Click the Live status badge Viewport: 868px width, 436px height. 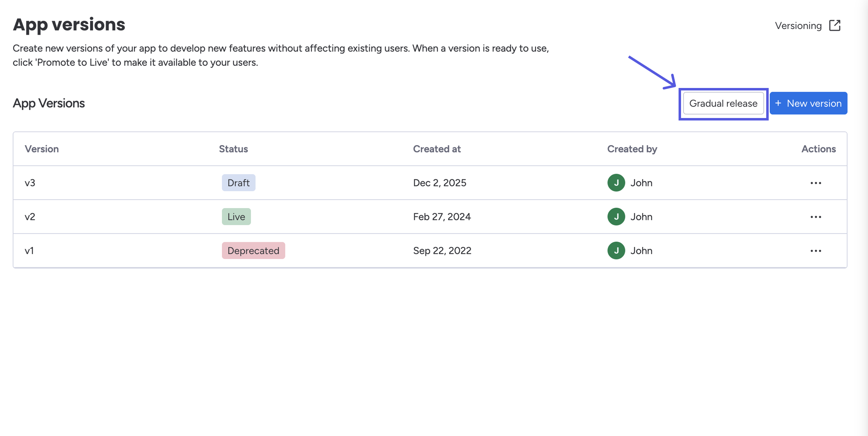click(236, 217)
